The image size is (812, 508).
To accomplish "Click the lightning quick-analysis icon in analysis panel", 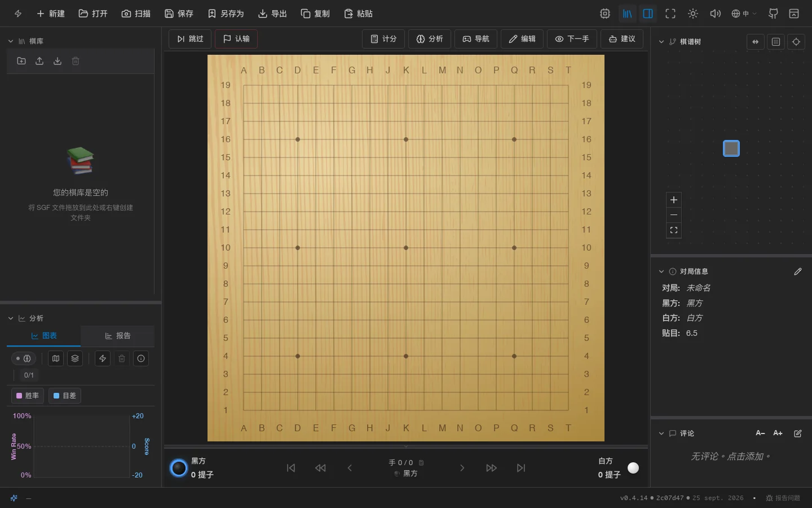I will click(103, 358).
